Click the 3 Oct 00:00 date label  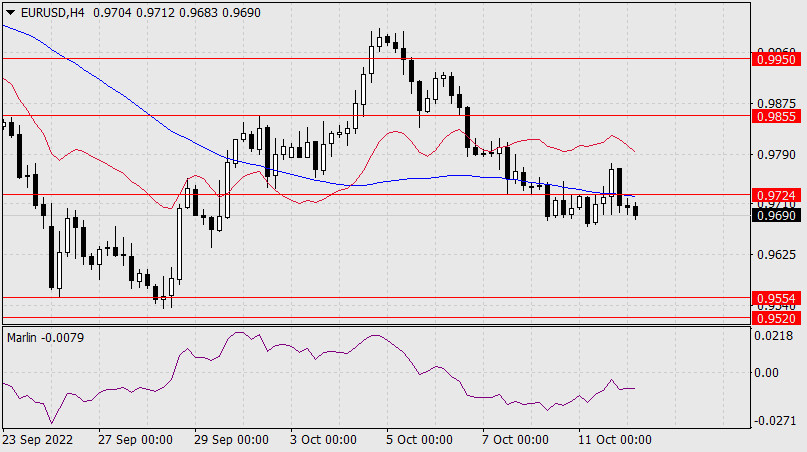(x=323, y=440)
